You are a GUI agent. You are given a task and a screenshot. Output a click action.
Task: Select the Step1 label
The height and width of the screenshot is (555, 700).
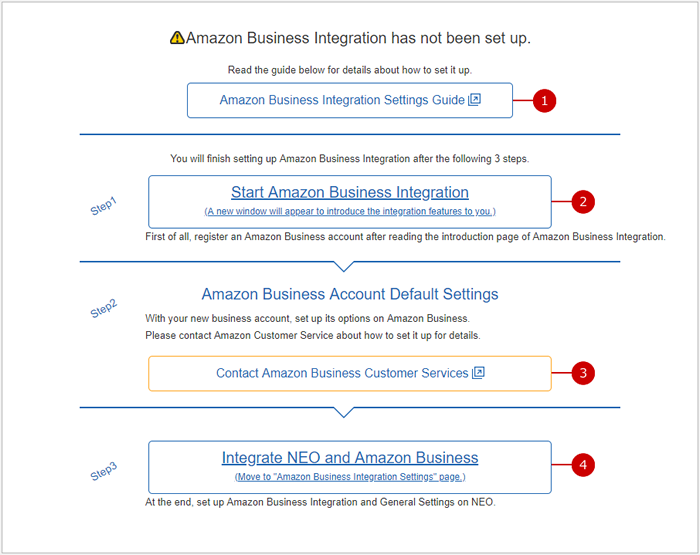103,207
